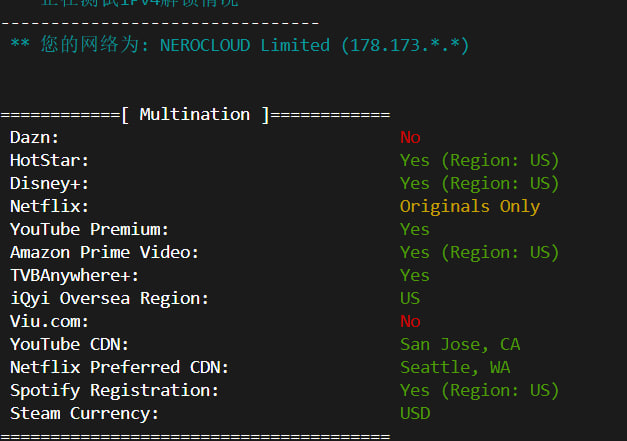627x441 pixels.
Task: Select the red No result for Viu.com
Action: point(410,322)
